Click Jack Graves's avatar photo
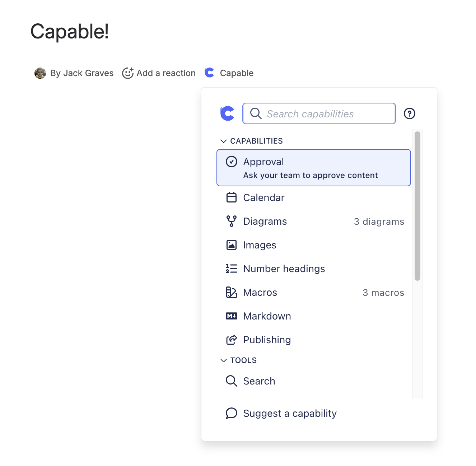This screenshot has height=466, width=476. (x=40, y=73)
